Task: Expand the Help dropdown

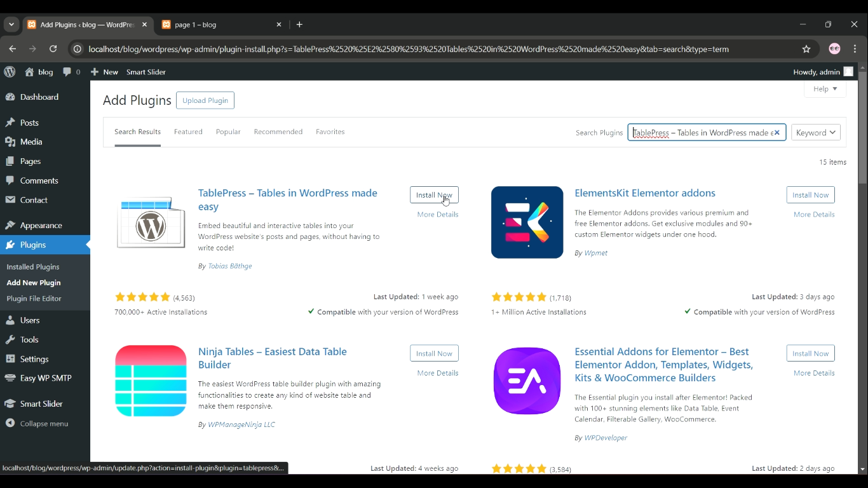Action: tap(825, 89)
